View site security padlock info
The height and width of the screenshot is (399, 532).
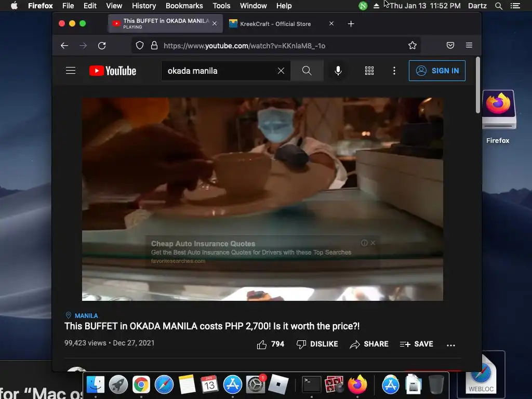coord(154,46)
